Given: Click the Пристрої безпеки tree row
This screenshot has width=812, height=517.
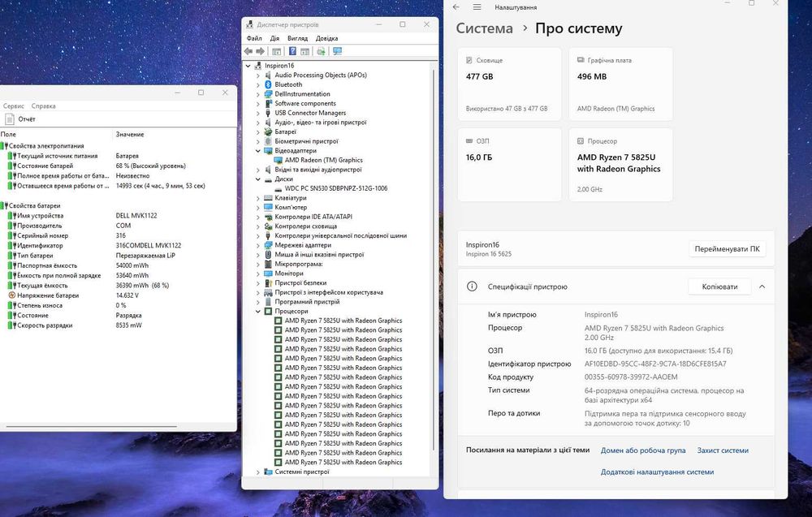Looking at the screenshot, I should 300,282.
